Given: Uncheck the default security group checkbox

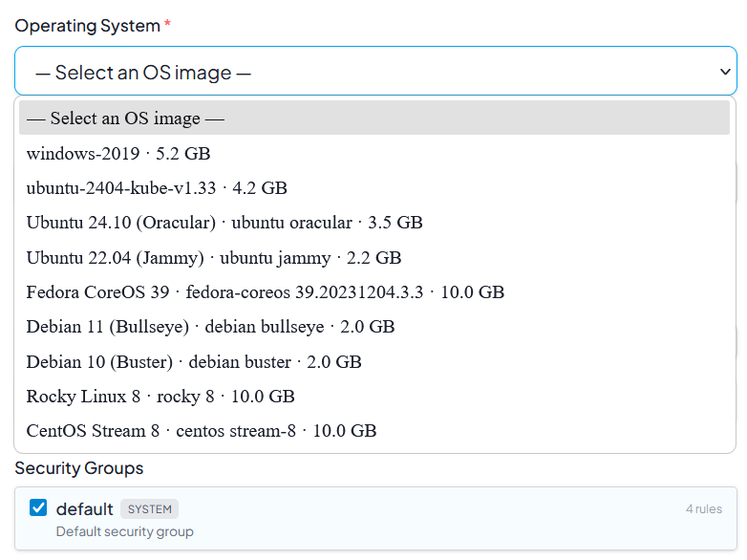Looking at the screenshot, I should pos(38,507).
